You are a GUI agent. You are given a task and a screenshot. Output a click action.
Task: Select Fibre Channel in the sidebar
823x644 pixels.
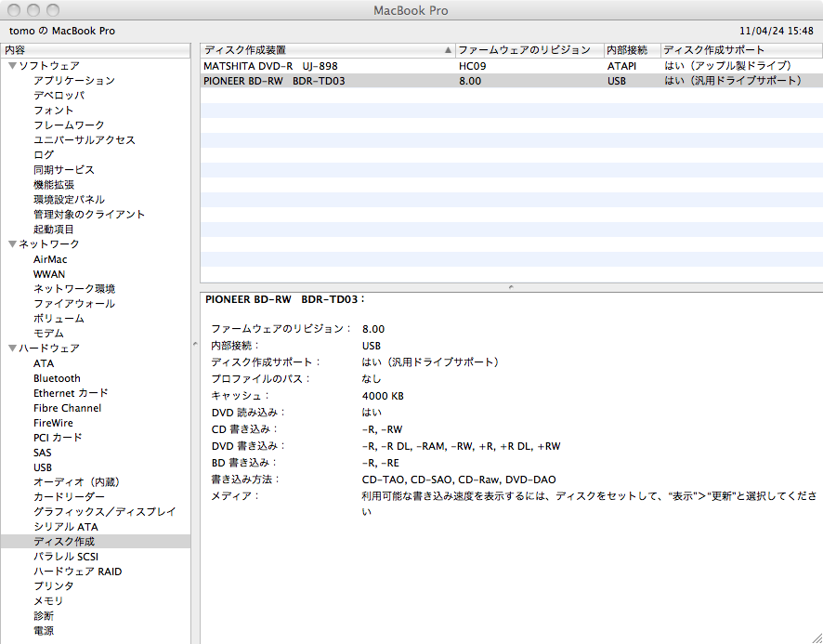pyautogui.click(x=67, y=408)
